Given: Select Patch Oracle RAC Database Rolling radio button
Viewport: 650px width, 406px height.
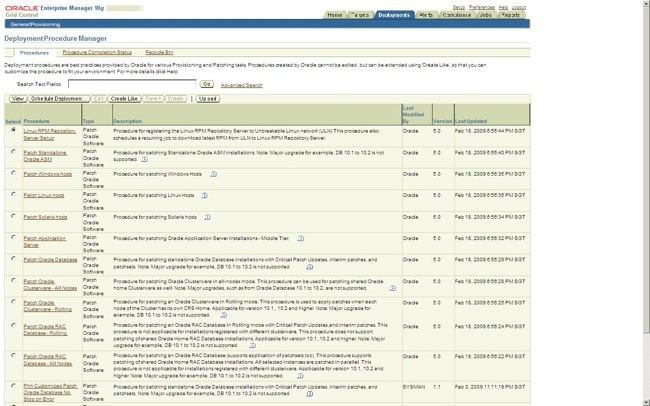Looking at the screenshot, I should coord(13,325).
